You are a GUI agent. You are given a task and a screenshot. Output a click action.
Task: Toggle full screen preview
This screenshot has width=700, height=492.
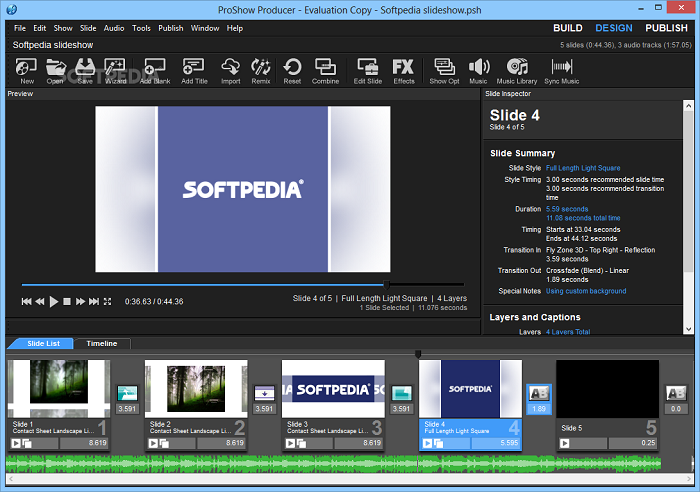[x=108, y=301]
